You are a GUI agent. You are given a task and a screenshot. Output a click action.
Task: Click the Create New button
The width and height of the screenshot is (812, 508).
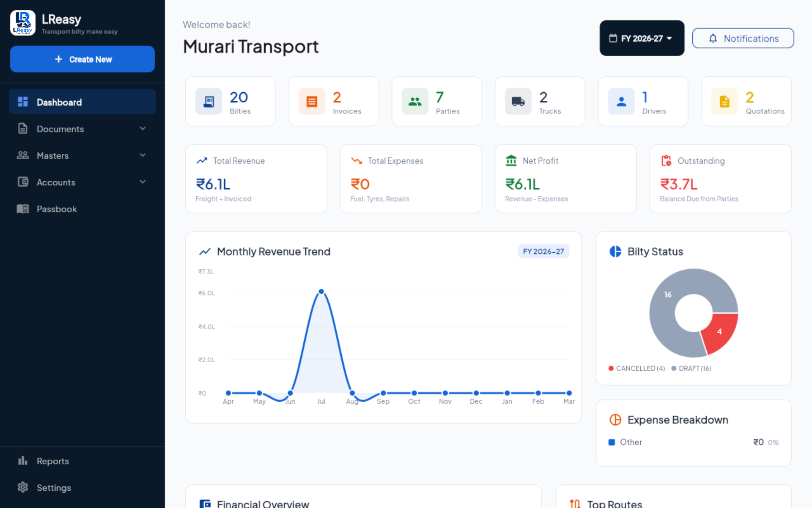pos(82,59)
